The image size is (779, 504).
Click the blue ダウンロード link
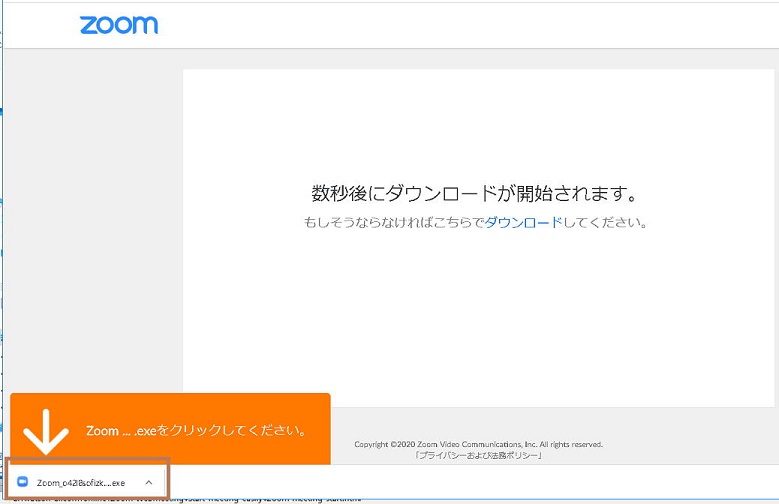[524, 223]
